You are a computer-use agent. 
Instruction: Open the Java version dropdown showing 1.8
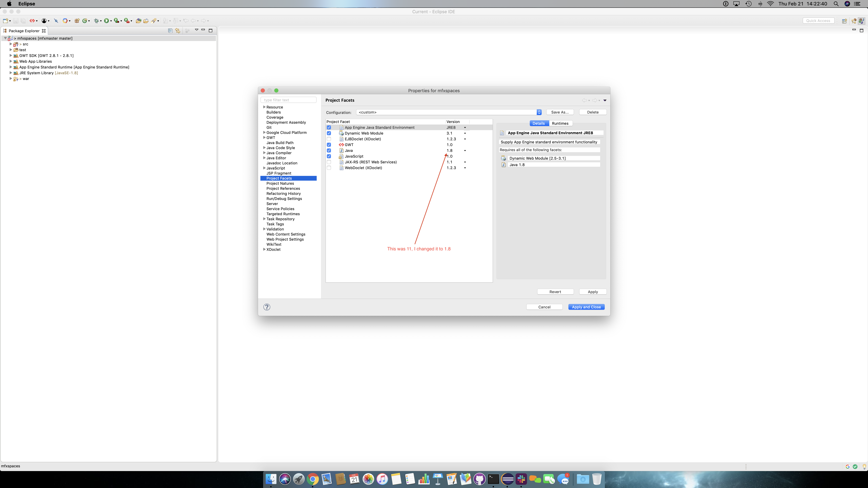(465, 150)
